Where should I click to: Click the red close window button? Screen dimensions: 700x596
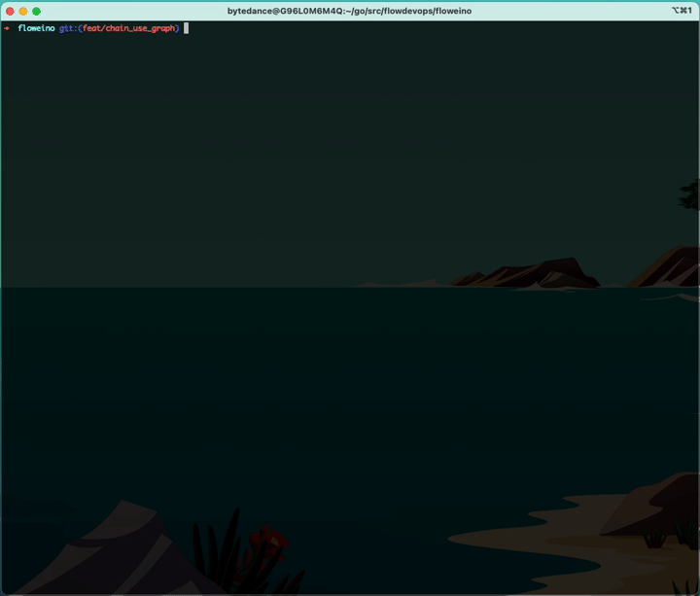pos(10,11)
